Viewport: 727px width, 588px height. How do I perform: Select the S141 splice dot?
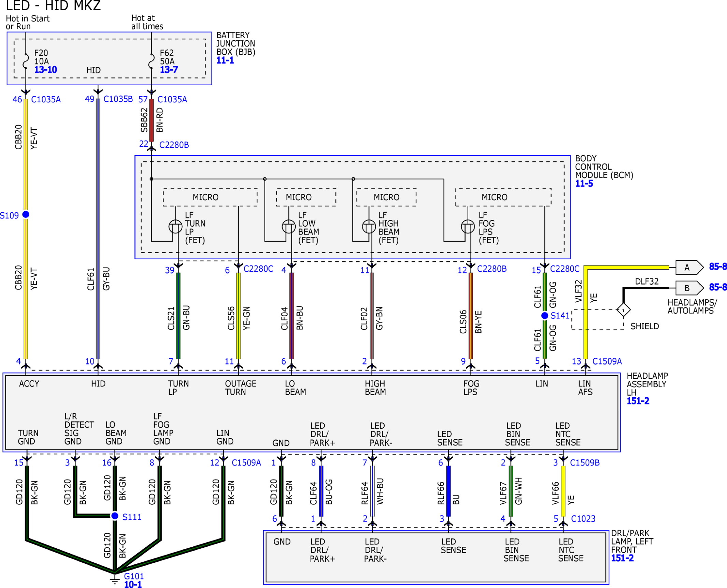pyautogui.click(x=545, y=316)
